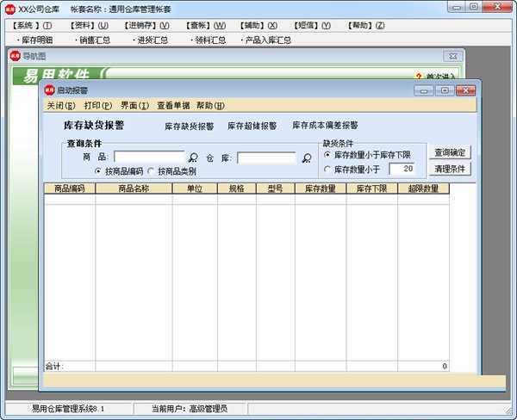This screenshot has height=420, width=517.
Task: Open 帮助(H) menu in alarm window
Action: point(210,105)
